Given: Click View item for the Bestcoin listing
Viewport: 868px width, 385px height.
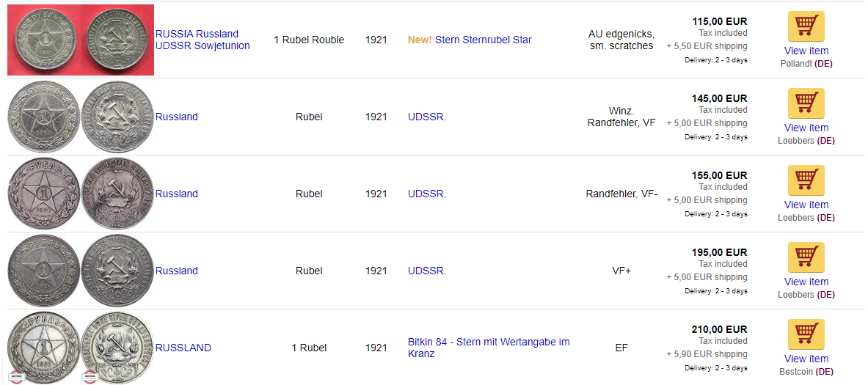Looking at the screenshot, I should point(806,359).
